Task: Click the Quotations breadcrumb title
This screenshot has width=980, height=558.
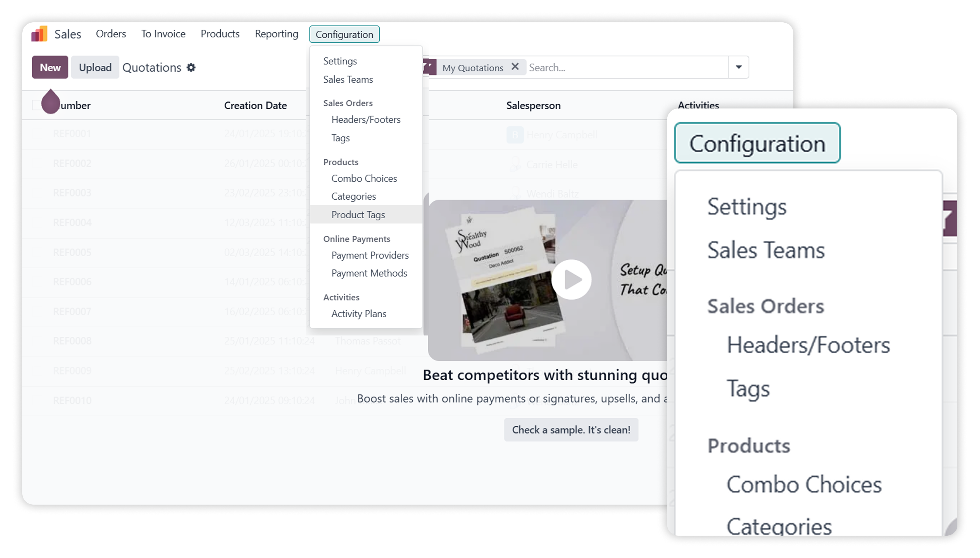Action: point(152,67)
